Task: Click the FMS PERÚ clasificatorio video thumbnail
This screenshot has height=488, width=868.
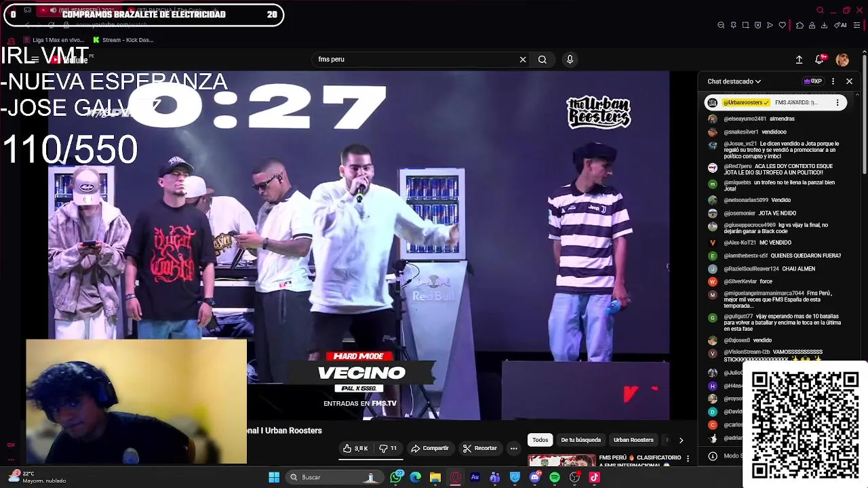Action: [562, 461]
